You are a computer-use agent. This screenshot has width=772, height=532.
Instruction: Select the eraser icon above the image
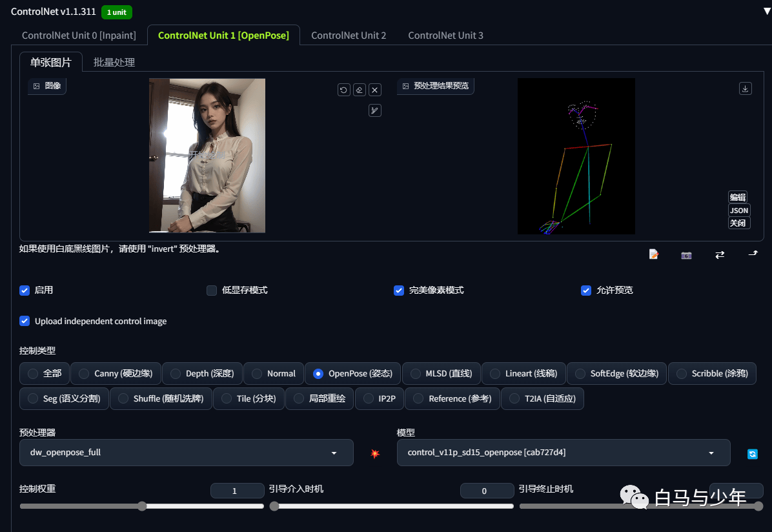[360, 90]
